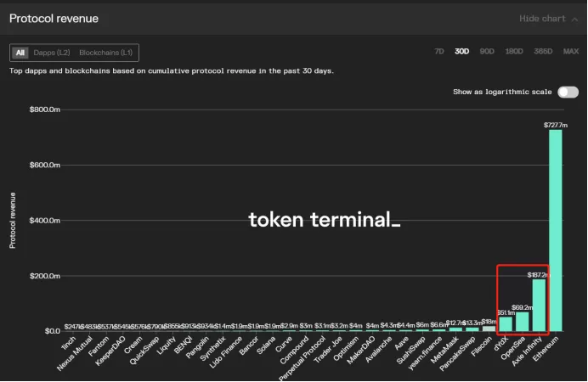Click the MakerDAO axis label
Viewport: 588px width, 382px height.
(361, 350)
